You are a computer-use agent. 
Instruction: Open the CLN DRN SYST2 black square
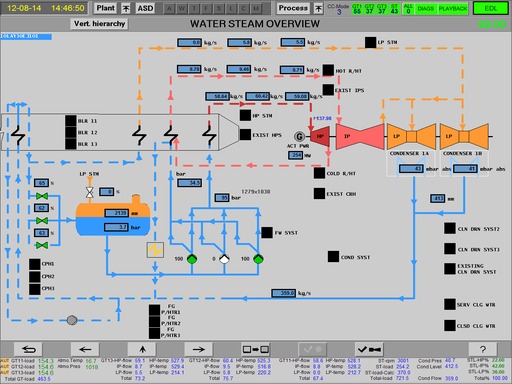[x=450, y=229]
